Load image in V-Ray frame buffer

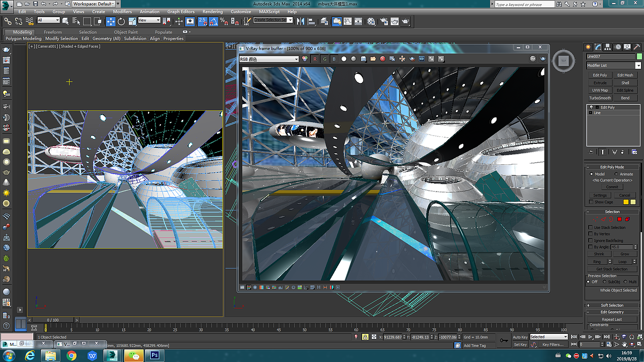(x=373, y=59)
